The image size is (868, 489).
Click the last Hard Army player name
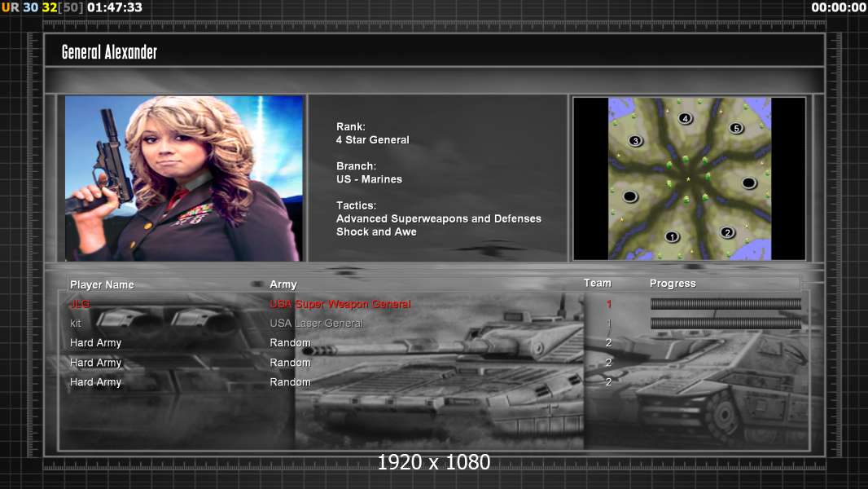tap(95, 382)
